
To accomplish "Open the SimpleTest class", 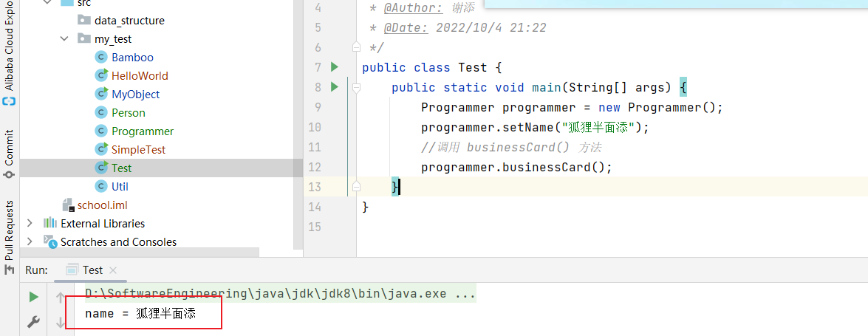I will pyautogui.click(x=138, y=149).
